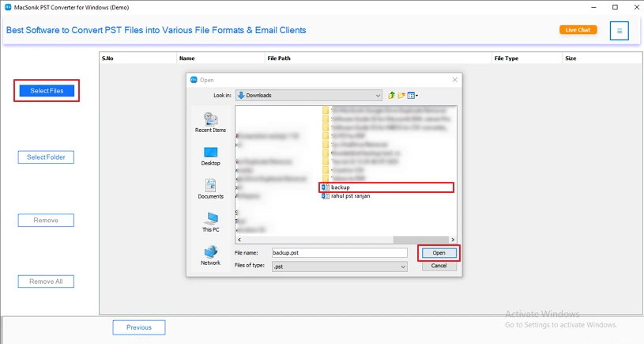
Task: Open Recent Items in the dialog sidebar
Action: tap(210, 123)
